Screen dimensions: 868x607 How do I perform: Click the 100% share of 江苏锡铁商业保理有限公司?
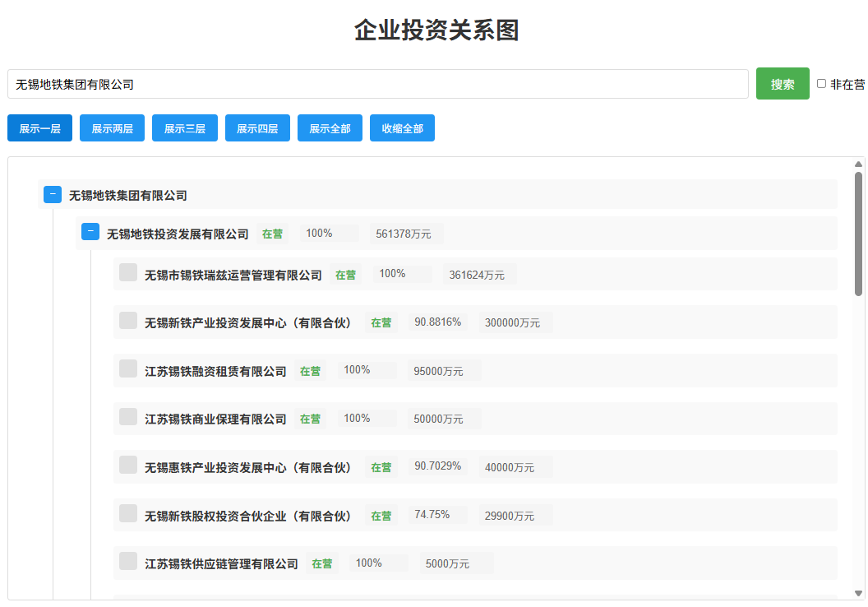(367, 419)
